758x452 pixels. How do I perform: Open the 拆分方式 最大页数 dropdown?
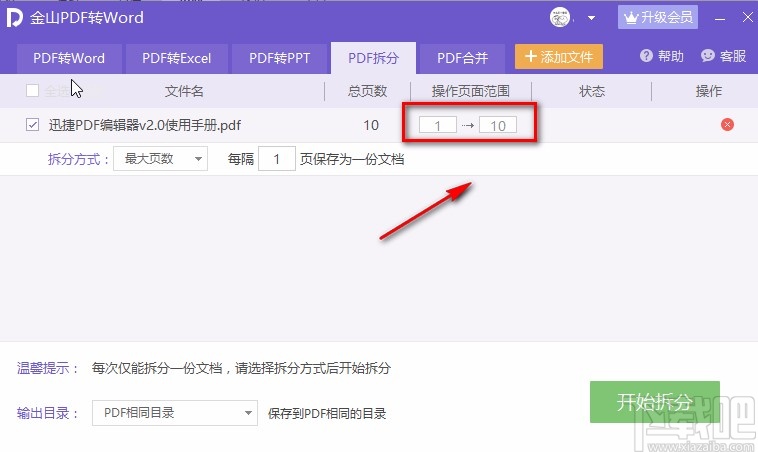point(160,159)
